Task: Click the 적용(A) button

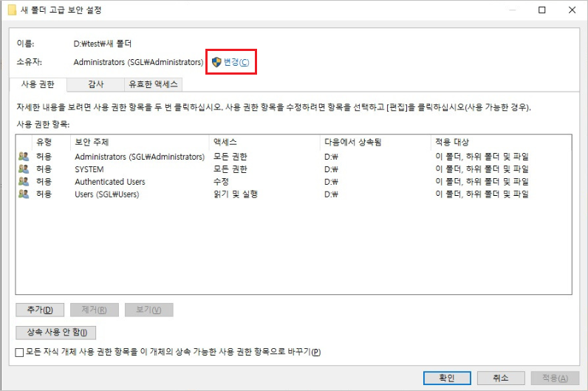Action: tap(555, 378)
